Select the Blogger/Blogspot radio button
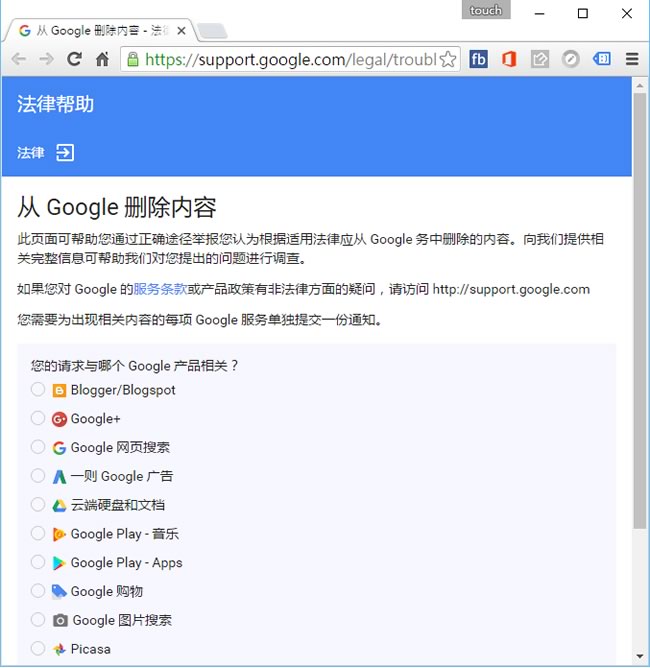650x668 pixels. coord(38,389)
